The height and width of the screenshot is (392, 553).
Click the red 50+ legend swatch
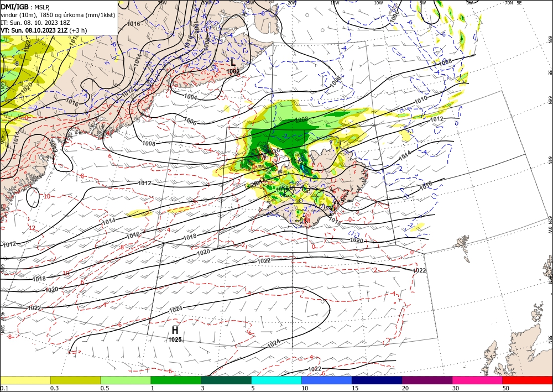528,380
